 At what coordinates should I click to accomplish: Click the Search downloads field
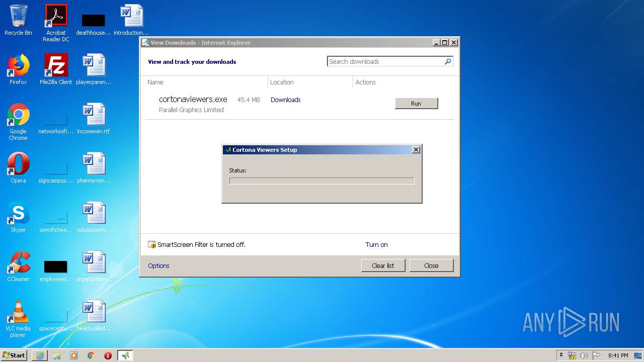coord(385,61)
